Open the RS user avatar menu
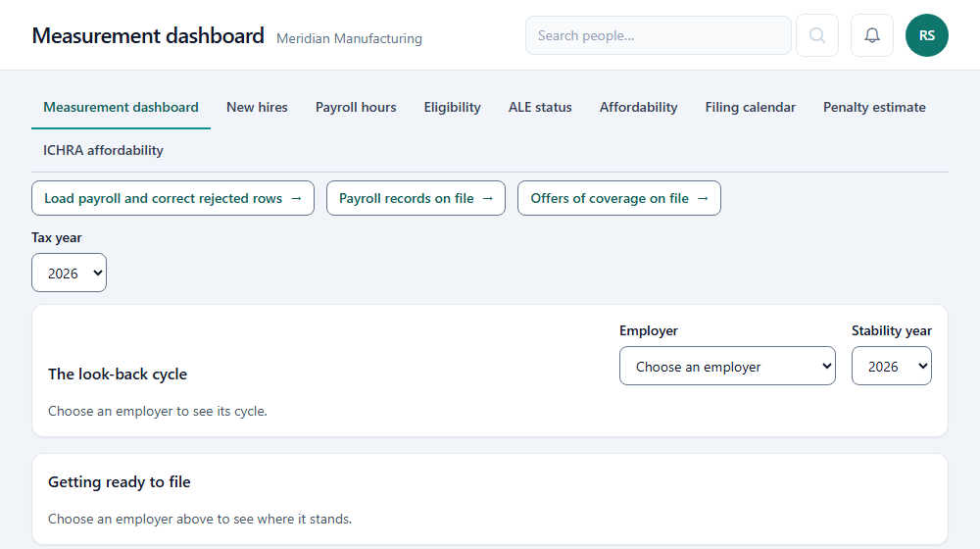 click(927, 35)
